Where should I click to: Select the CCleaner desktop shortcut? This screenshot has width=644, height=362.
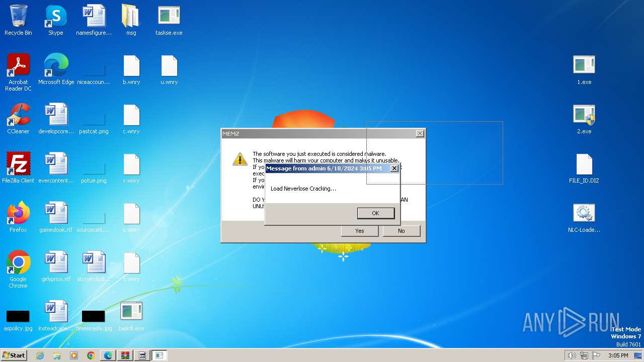point(18,119)
